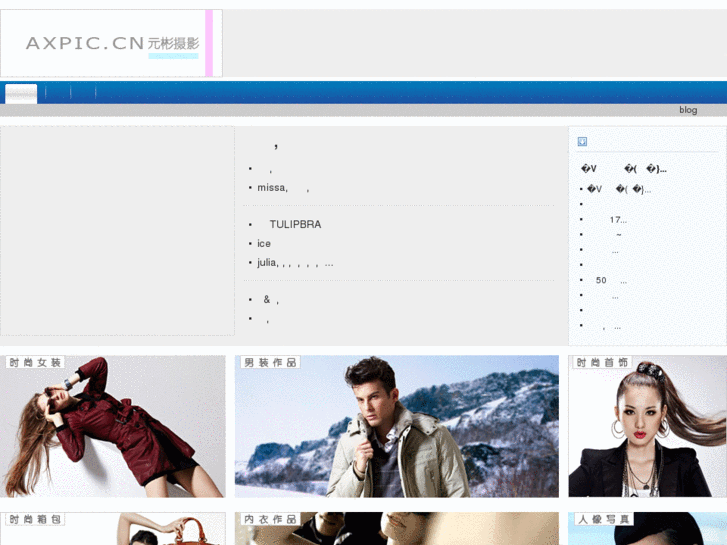
Task: Open the julia article link
Action: coord(295,263)
